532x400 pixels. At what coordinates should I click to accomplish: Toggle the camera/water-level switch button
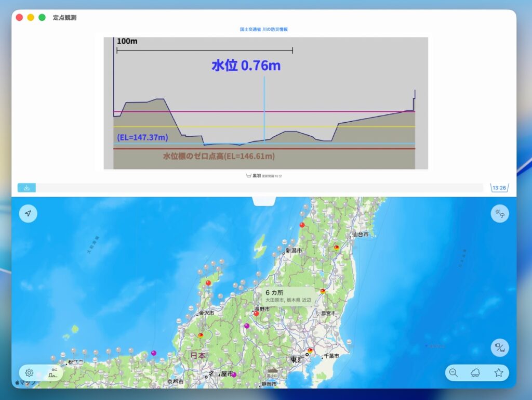click(500, 347)
